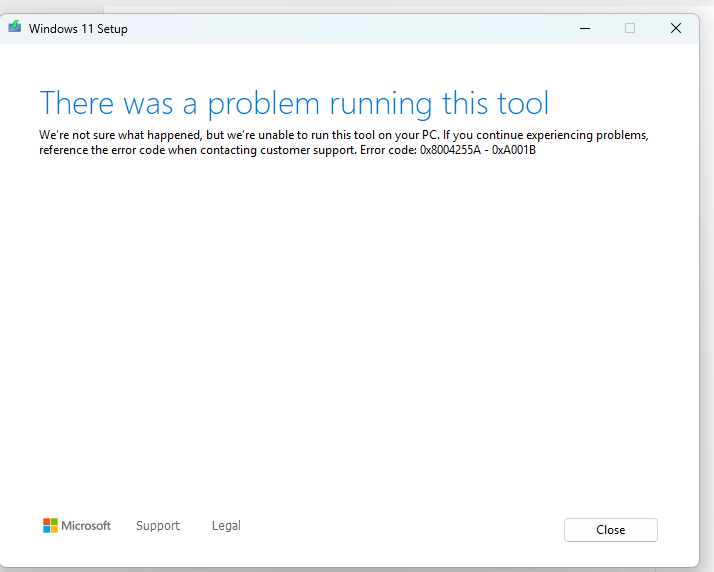Click the Microsoft logo in the footer
The image size is (714, 572).
(76, 526)
